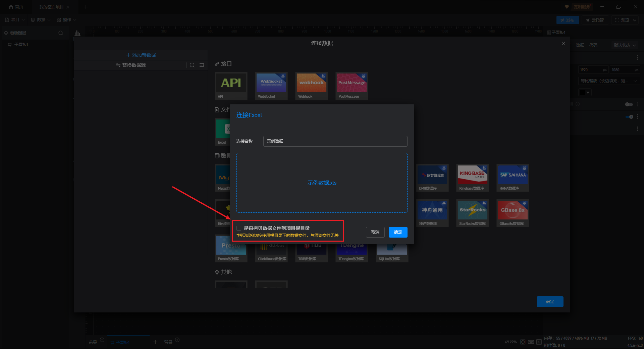The height and width of the screenshot is (349, 644).
Task: Open the black background color swatch
Action: [x=585, y=92]
